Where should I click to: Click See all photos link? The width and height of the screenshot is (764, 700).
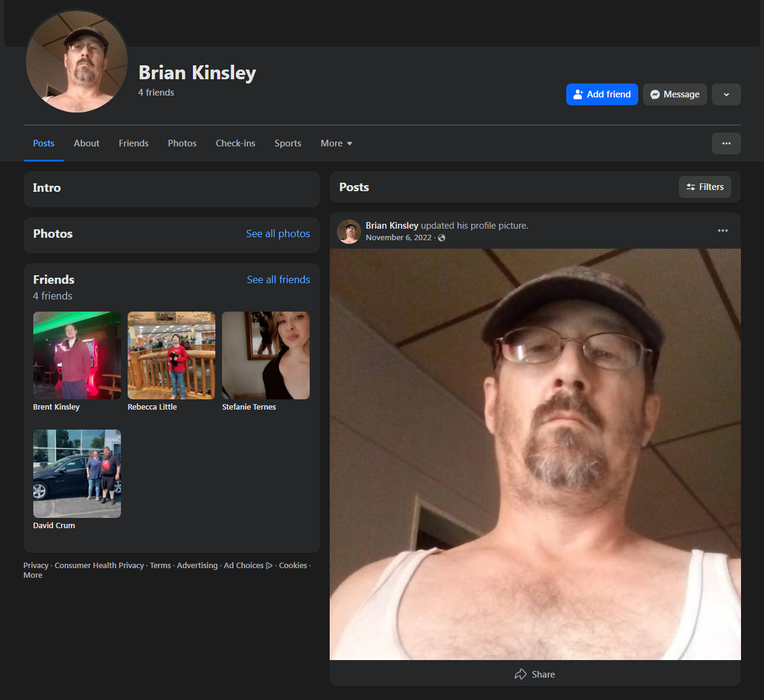278,234
